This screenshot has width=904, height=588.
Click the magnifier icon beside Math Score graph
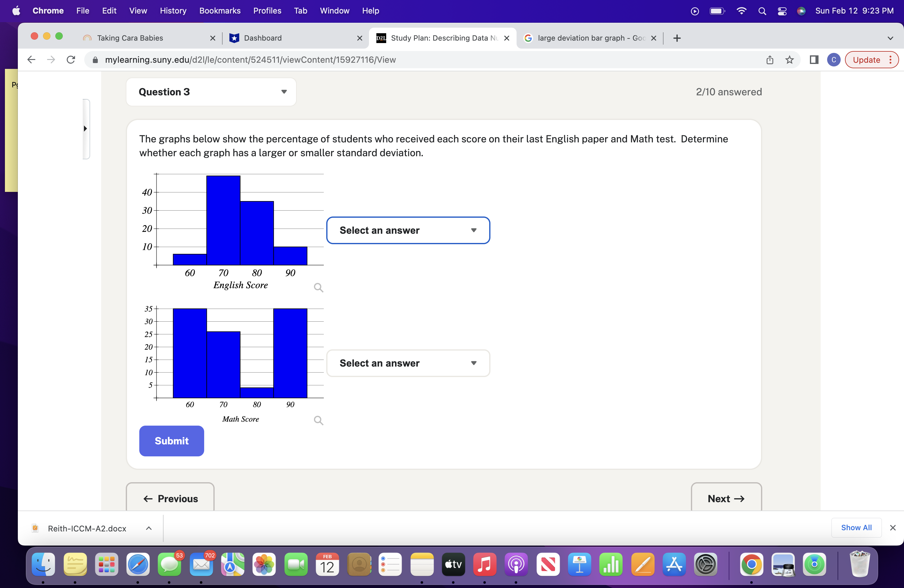tap(318, 420)
